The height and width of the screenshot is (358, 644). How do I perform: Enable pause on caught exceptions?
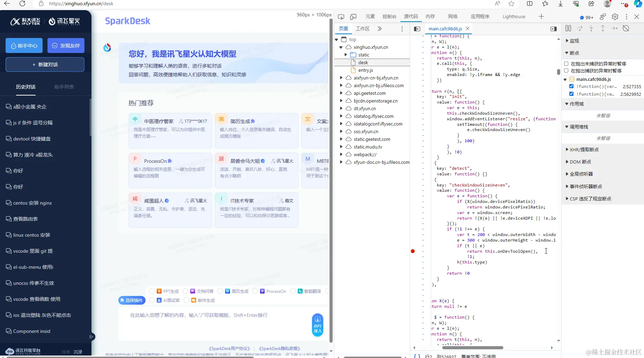[x=566, y=70]
